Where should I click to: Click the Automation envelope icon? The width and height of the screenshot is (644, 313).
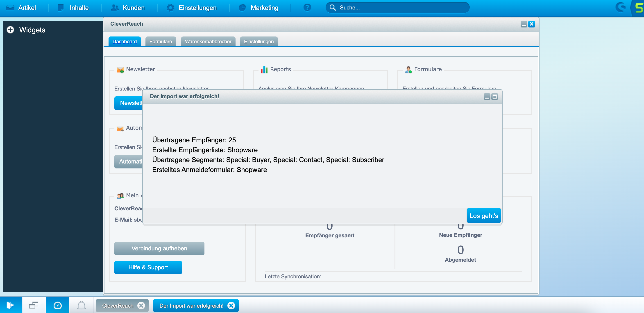point(120,129)
